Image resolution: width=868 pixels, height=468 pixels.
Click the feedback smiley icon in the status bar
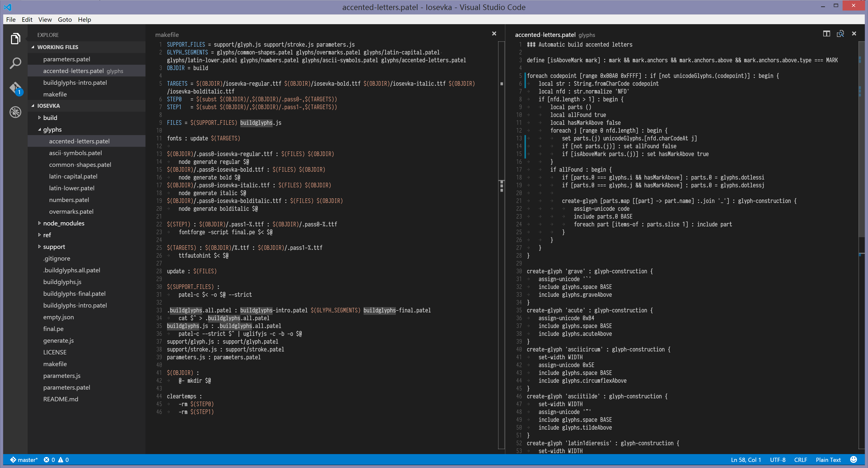pos(854,460)
